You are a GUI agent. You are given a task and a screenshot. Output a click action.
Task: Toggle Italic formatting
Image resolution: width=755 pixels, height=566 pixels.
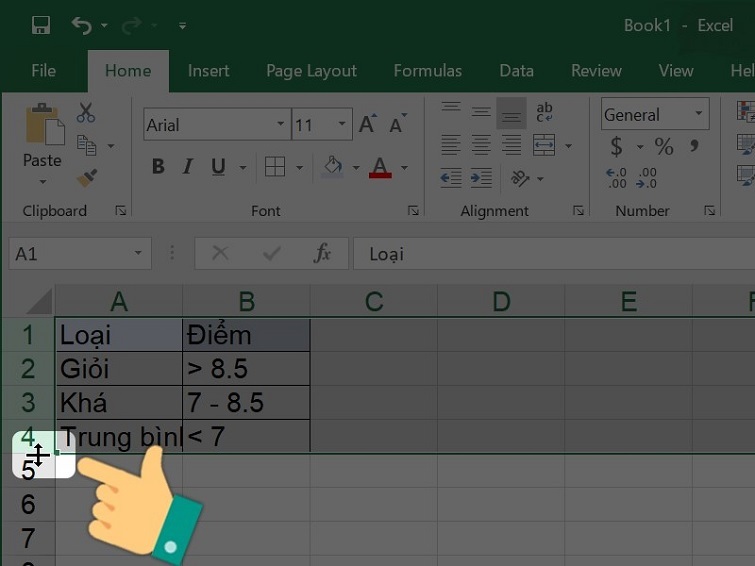point(188,167)
